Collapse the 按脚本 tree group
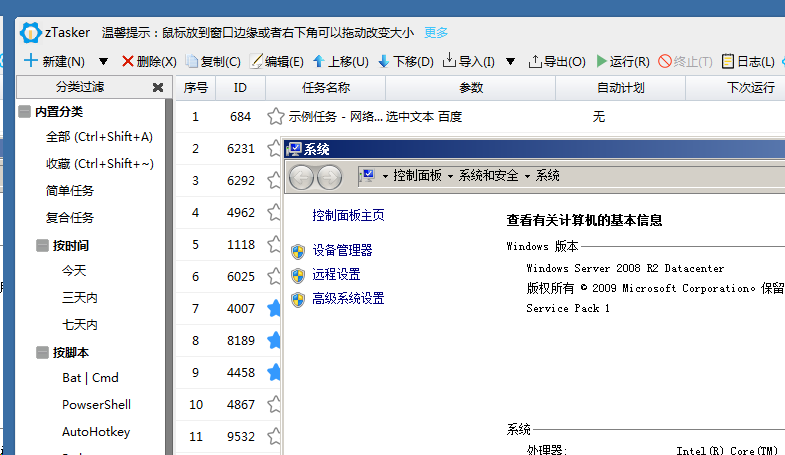The width and height of the screenshot is (785, 455). coord(42,352)
